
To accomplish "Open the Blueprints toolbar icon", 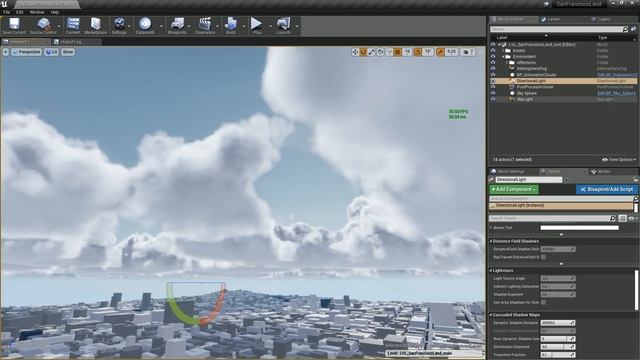I will [x=177, y=25].
